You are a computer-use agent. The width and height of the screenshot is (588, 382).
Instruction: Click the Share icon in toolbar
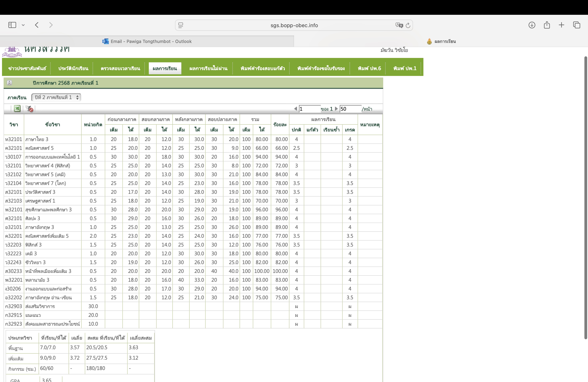pos(547,25)
